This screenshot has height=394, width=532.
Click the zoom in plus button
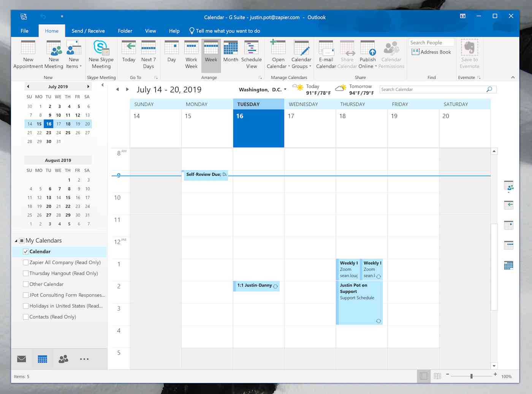tap(495, 374)
